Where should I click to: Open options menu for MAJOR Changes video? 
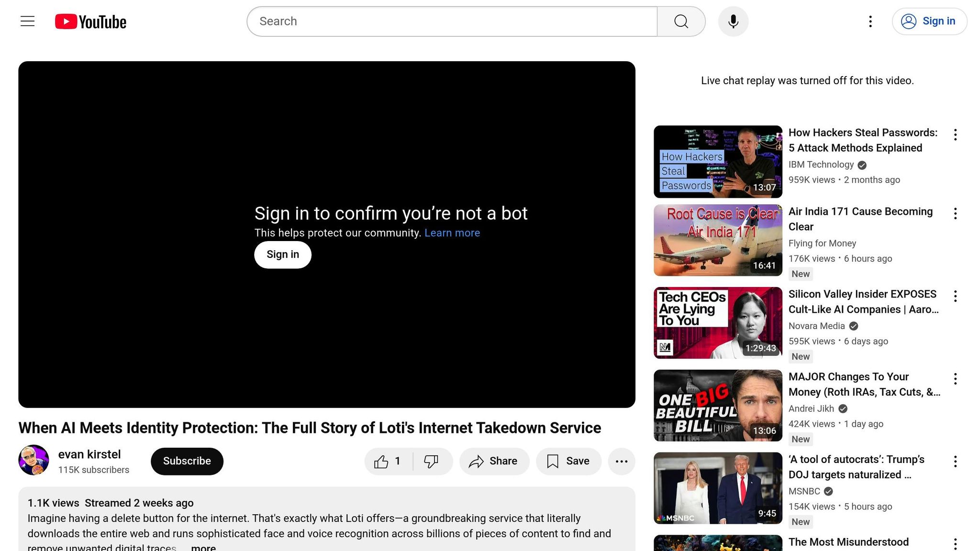point(955,379)
